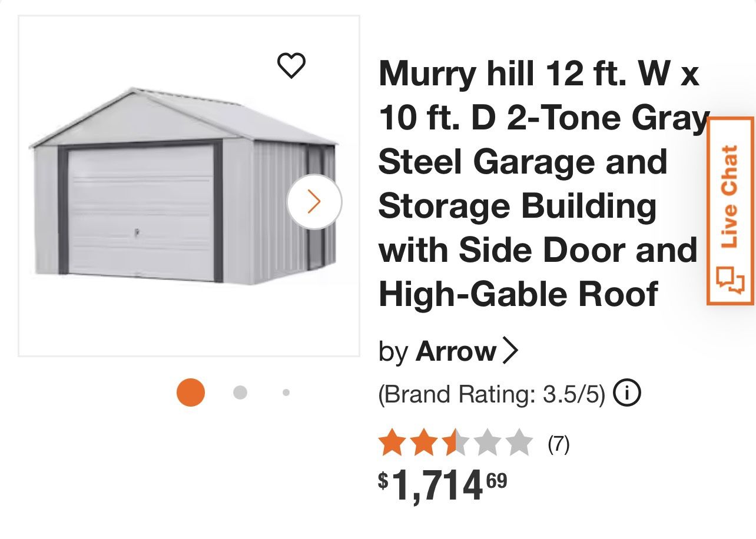Click the half-filled third rating star
This screenshot has height=539, width=756.
coord(454,443)
